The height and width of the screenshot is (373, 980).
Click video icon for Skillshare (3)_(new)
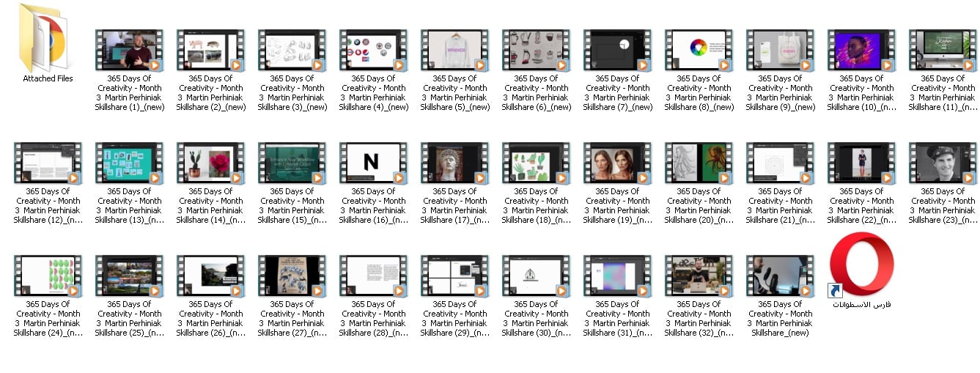point(292,51)
